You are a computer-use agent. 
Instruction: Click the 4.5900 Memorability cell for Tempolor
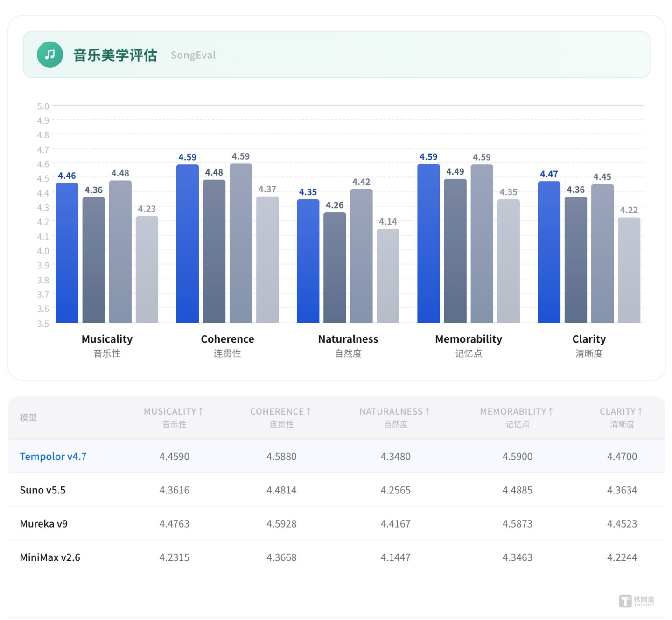(517, 457)
